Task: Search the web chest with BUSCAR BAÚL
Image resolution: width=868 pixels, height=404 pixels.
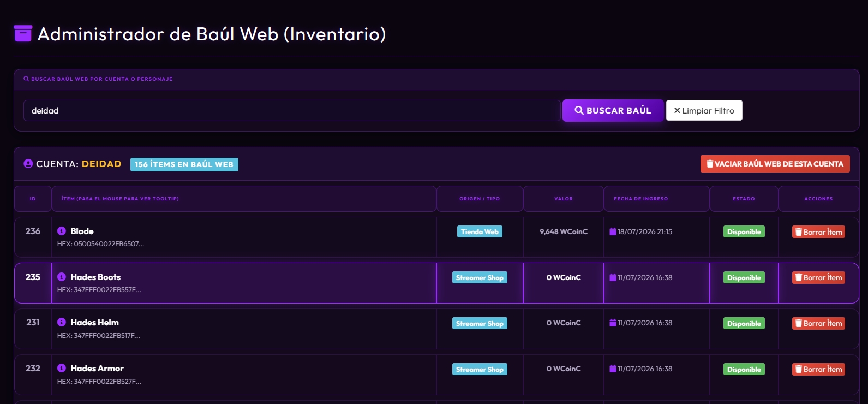Action: click(x=613, y=110)
